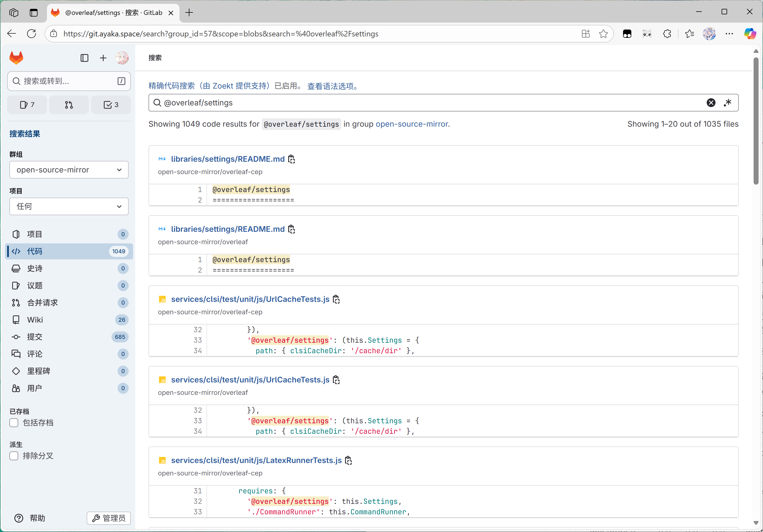Screen dimensions: 763x532
Task: Open overleaf-cep UrlCacheTests.js result
Action: point(250,299)
